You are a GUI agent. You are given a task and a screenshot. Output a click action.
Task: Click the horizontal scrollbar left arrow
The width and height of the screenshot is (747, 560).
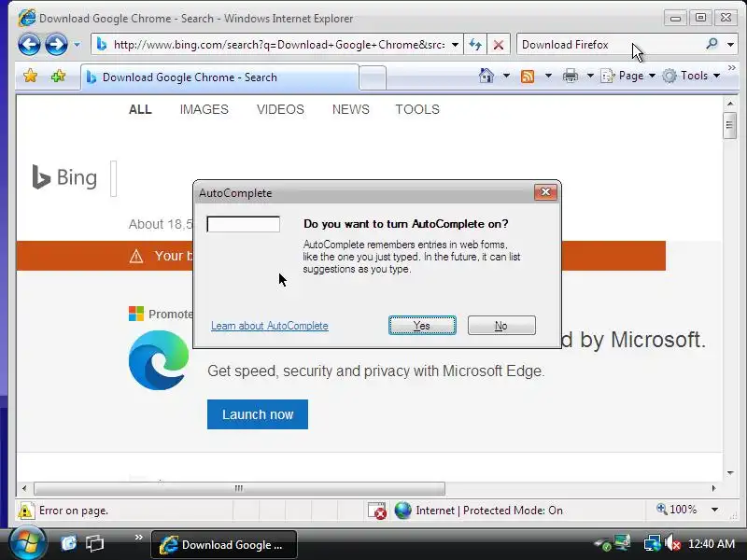pos(24,488)
